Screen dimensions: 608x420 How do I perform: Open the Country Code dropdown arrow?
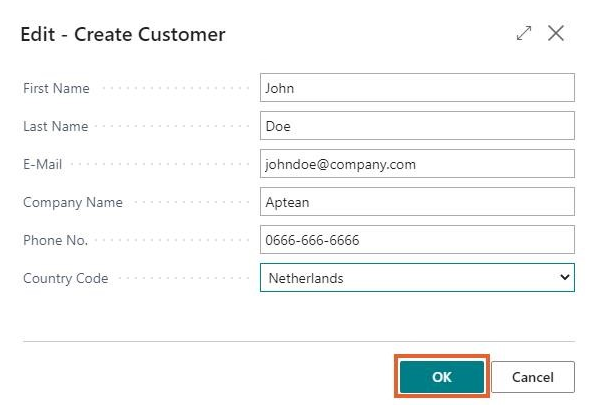point(565,278)
